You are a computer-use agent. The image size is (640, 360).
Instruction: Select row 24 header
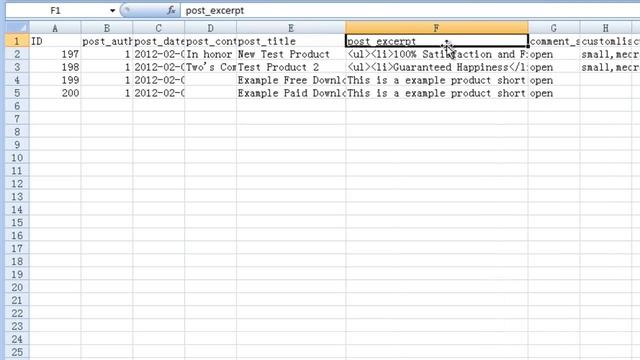(x=17, y=339)
